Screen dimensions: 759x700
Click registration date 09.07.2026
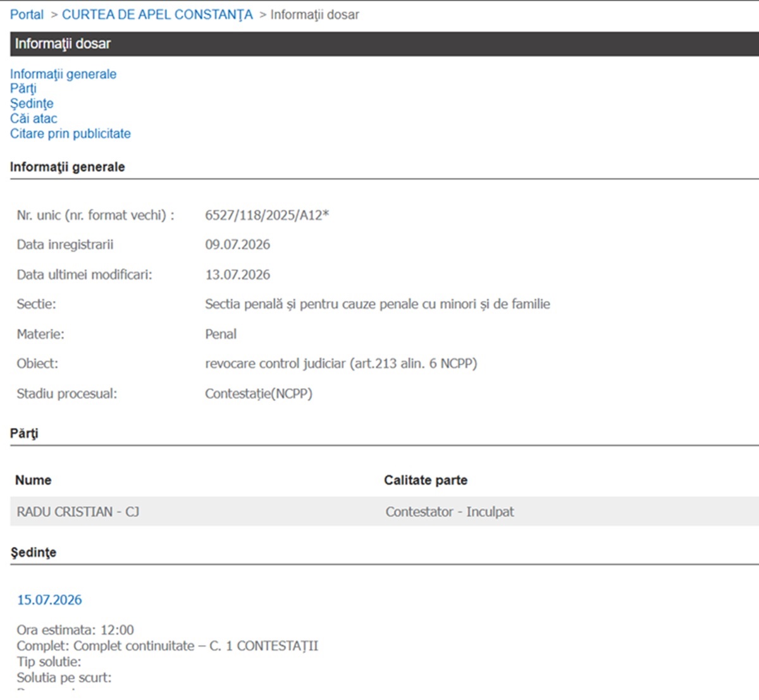[x=237, y=245]
